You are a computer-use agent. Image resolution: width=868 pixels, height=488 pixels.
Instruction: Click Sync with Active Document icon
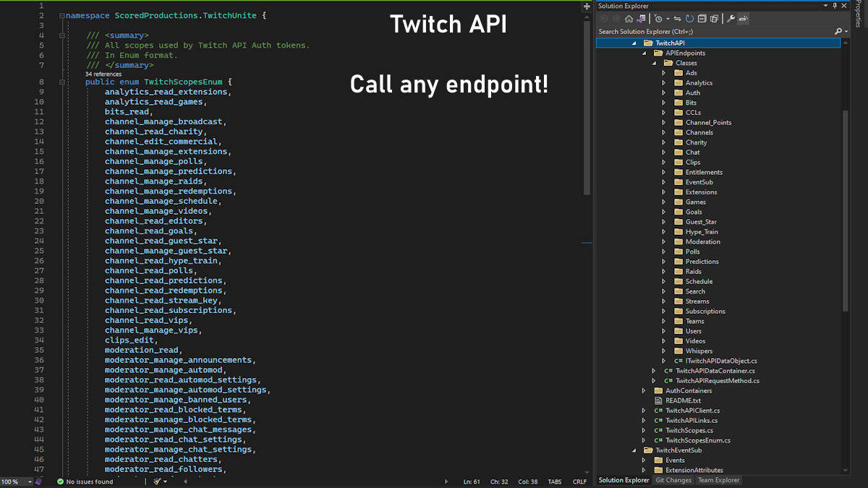click(677, 19)
